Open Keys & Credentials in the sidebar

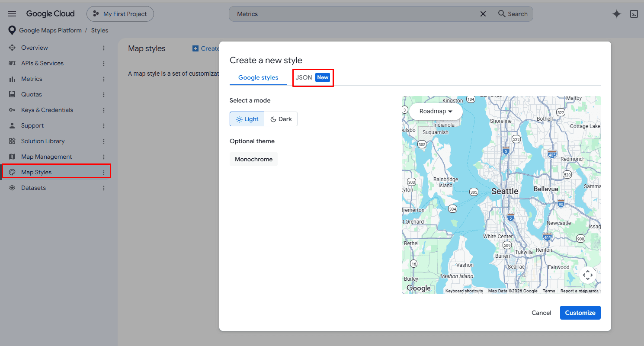tap(47, 110)
